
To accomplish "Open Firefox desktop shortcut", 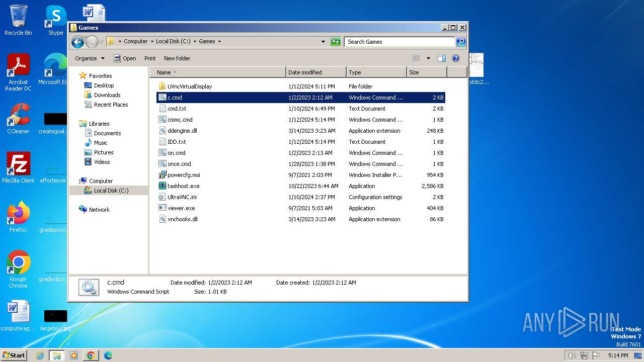I will pos(18,217).
